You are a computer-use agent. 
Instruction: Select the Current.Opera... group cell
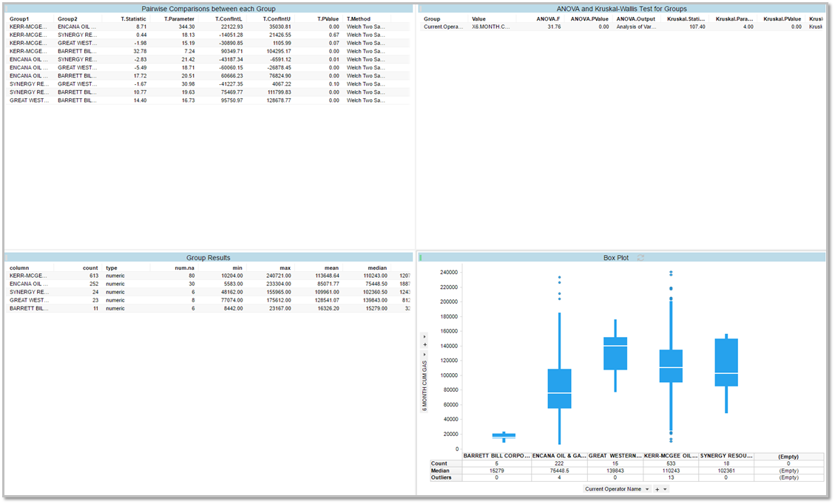click(443, 27)
